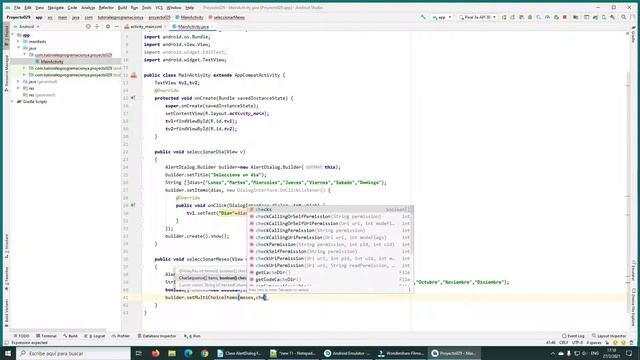Click the Windows search box in taskbar

[73, 353]
